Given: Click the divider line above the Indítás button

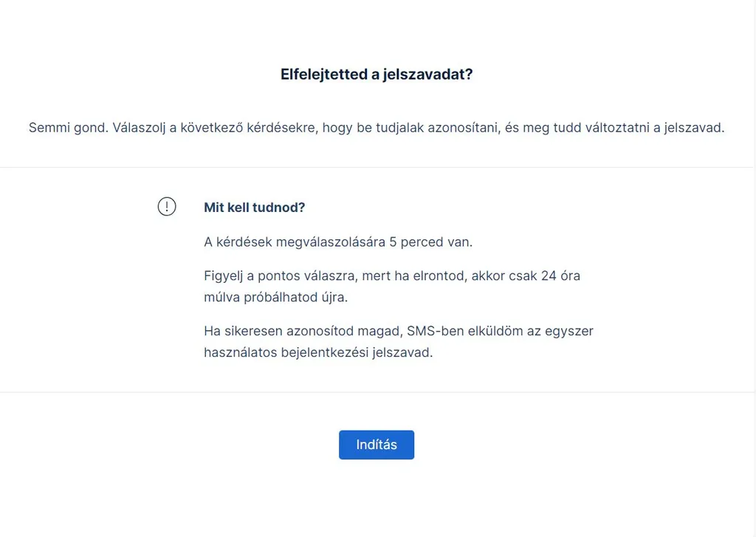Looking at the screenshot, I should point(377,391).
